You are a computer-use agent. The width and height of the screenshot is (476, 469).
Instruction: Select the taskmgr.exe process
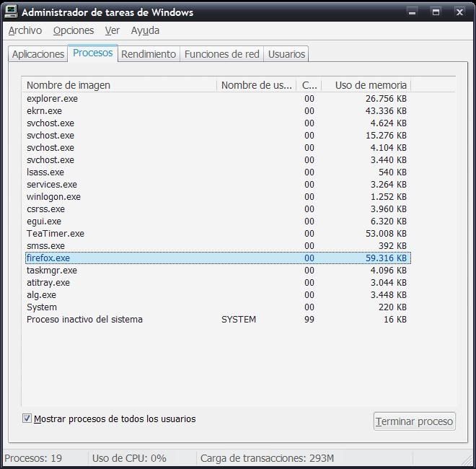[x=218, y=271]
